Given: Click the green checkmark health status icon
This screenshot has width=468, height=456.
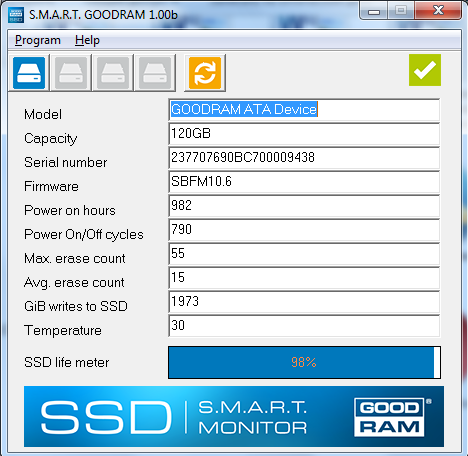Looking at the screenshot, I should click(425, 70).
